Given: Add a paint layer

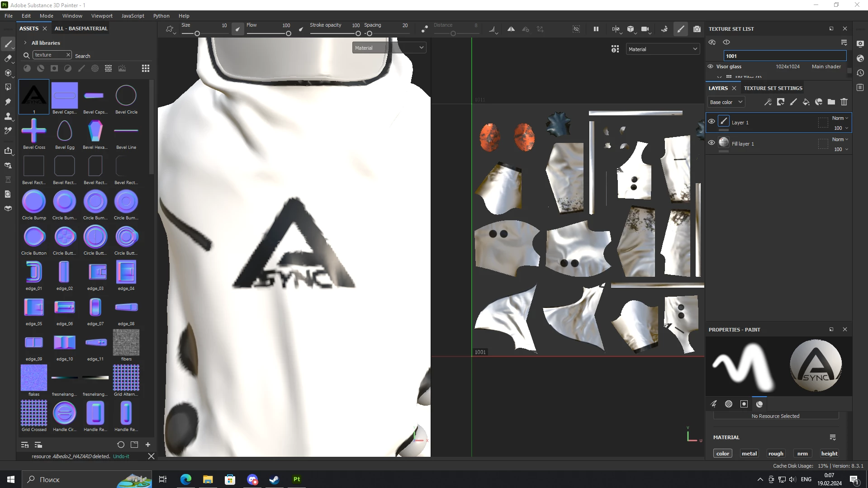Looking at the screenshot, I should tap(793, 102).
